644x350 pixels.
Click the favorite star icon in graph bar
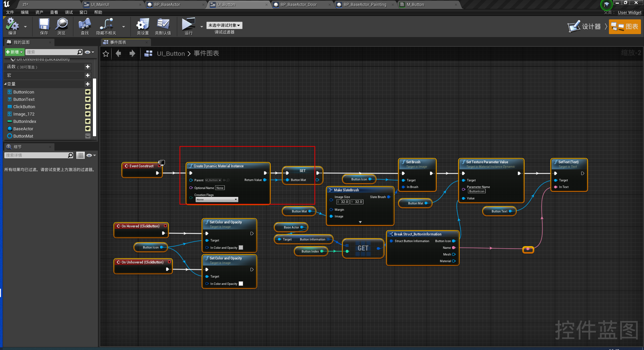point(106,54)
